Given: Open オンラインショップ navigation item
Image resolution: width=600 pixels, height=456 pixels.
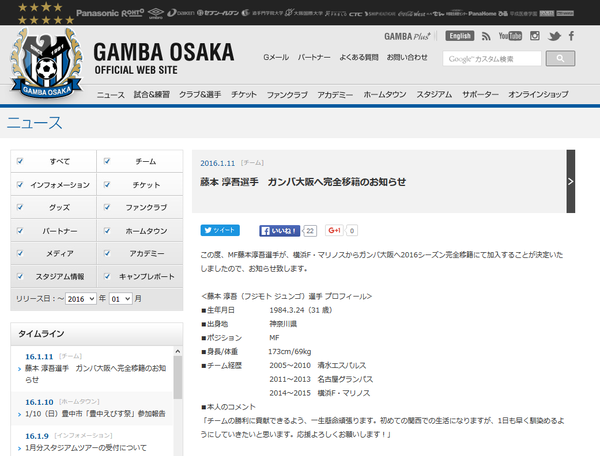Looking at the screenshot, I should pyautogui.click(x=538, y=94).
